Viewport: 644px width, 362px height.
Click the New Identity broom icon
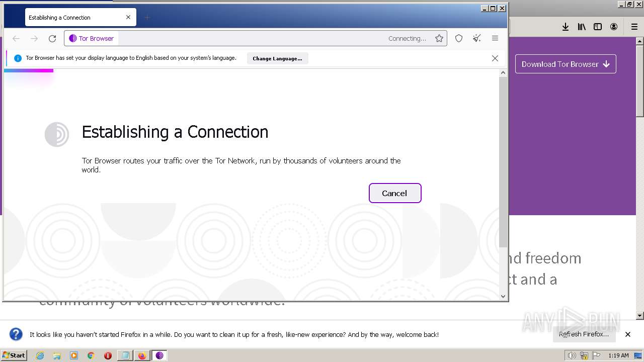(477, 38)
